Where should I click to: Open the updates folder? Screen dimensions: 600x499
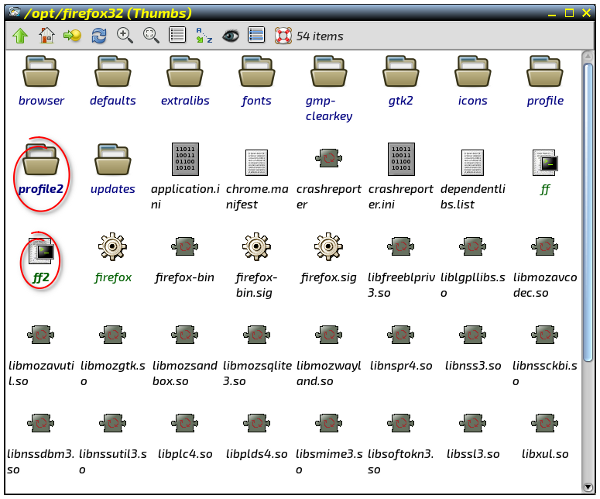pos(112,159)
